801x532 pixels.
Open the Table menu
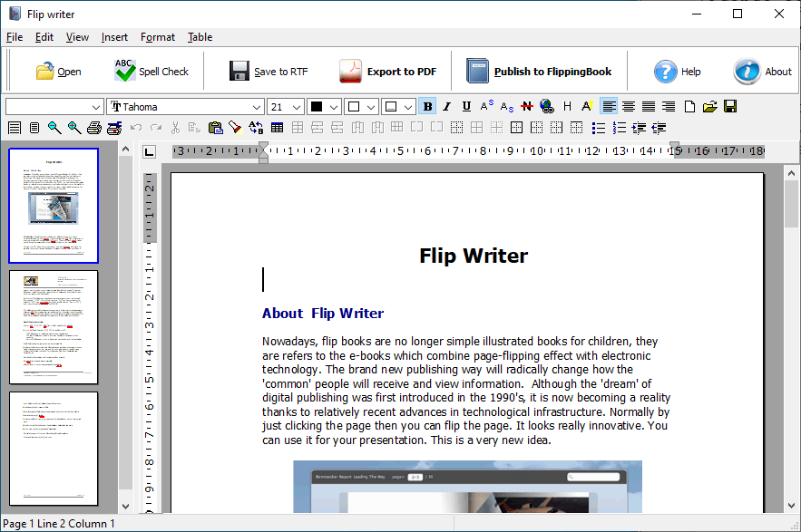pos(200,37)
